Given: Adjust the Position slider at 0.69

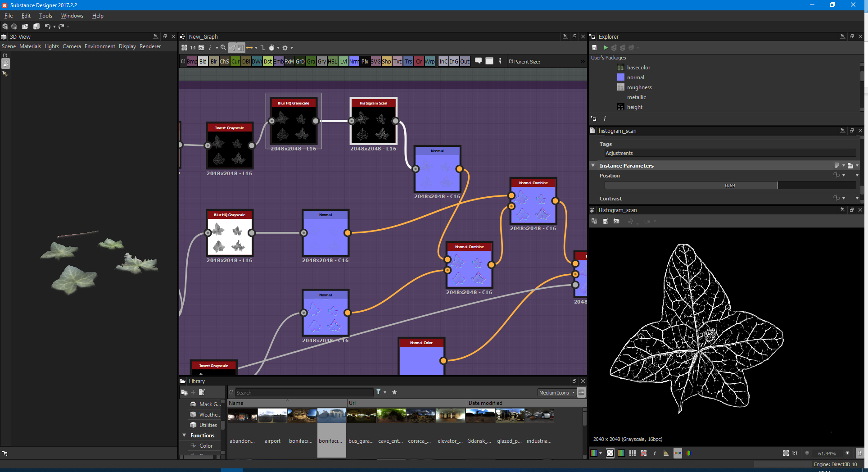Looking at the screenshot, I should (730, 185).
